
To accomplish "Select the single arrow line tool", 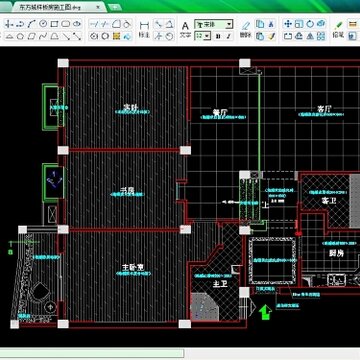I will (66, 36).
